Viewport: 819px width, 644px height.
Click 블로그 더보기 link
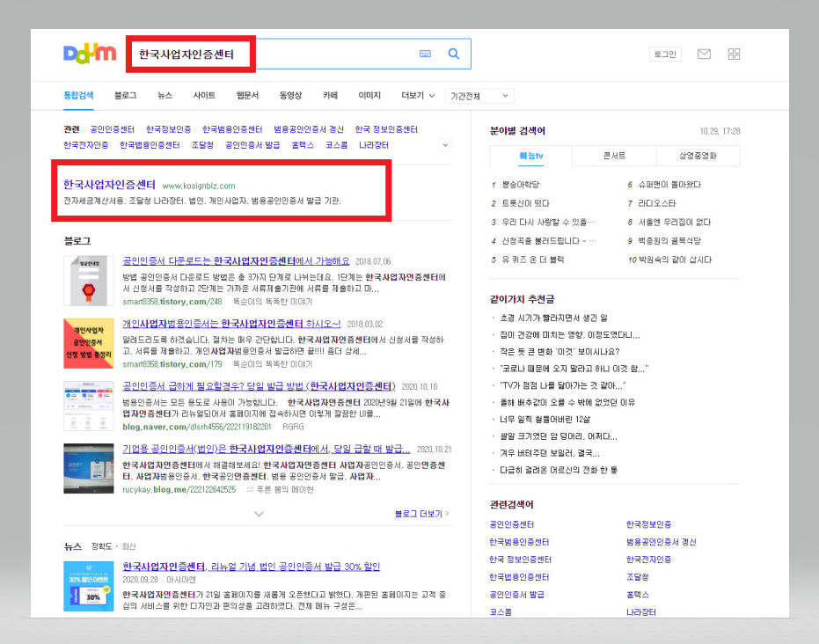[421, 514]
